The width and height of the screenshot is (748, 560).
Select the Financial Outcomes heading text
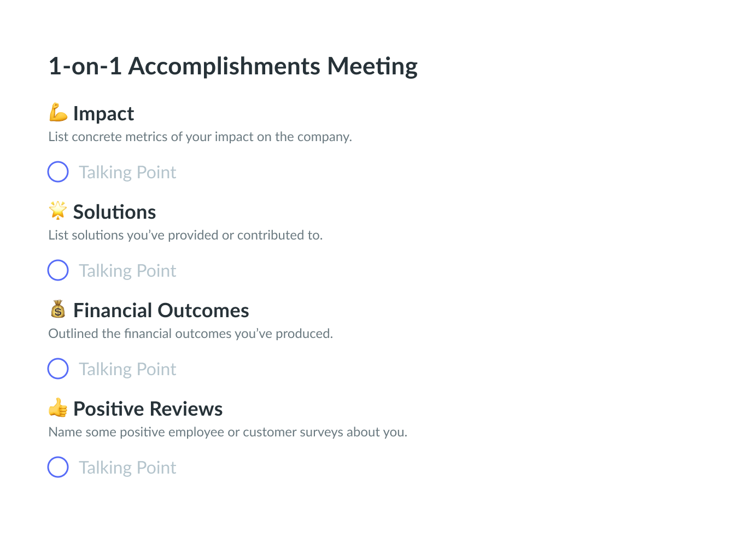161,311
